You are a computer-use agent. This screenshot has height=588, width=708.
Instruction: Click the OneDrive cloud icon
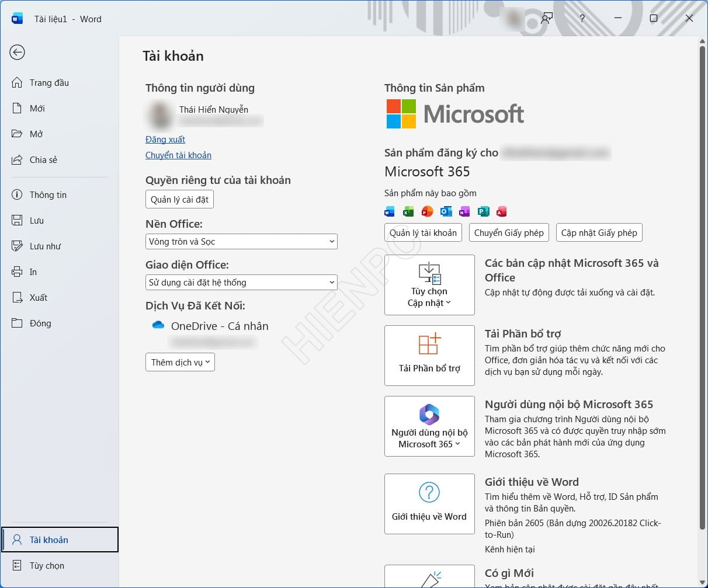(158, 325)
